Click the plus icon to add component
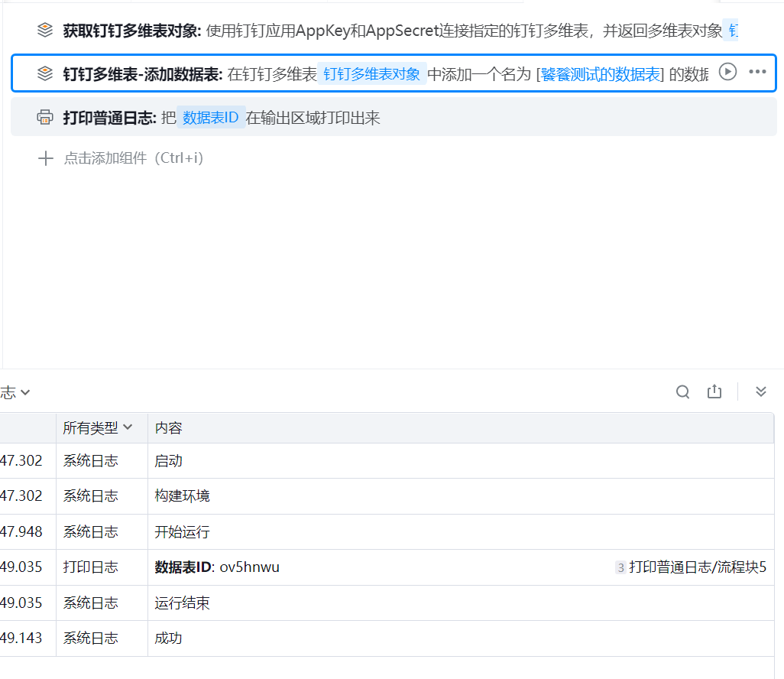The width and height of the screenshot is (784, 679). (x=46, y=158)
